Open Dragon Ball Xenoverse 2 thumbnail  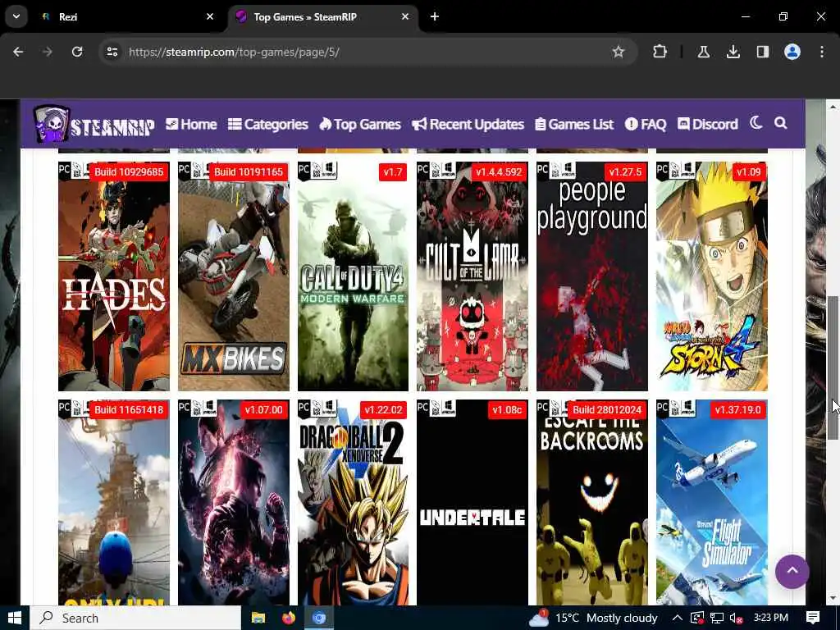[353, 503]
